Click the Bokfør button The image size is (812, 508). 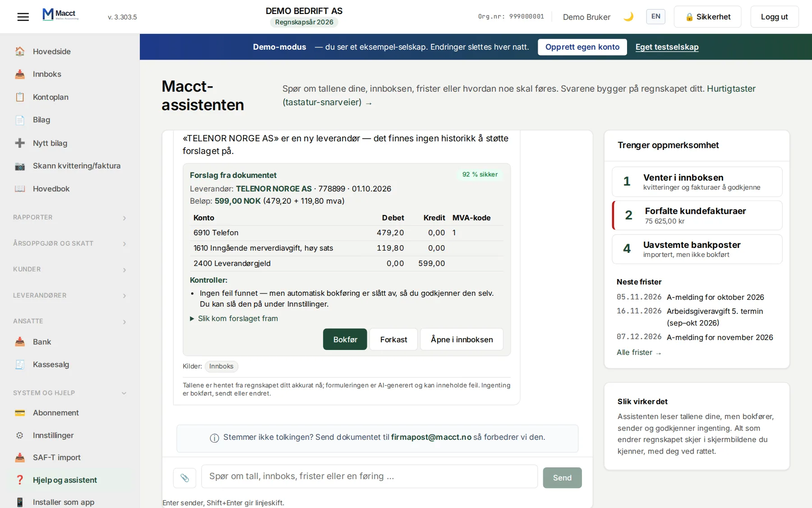click(x=345, y=339)
